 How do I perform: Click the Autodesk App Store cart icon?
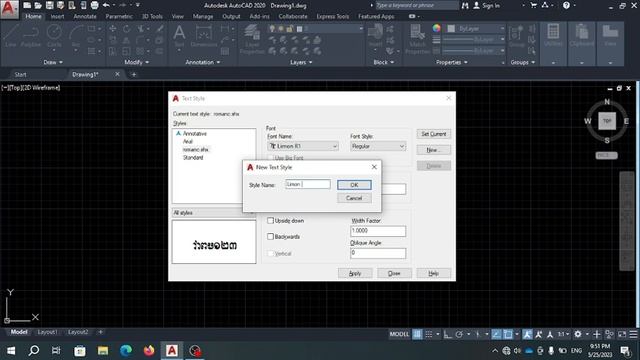point(533,5)
